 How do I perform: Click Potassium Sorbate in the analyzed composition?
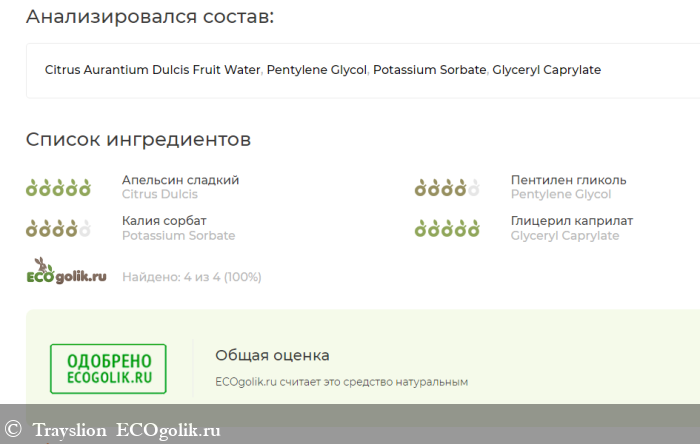429,70
